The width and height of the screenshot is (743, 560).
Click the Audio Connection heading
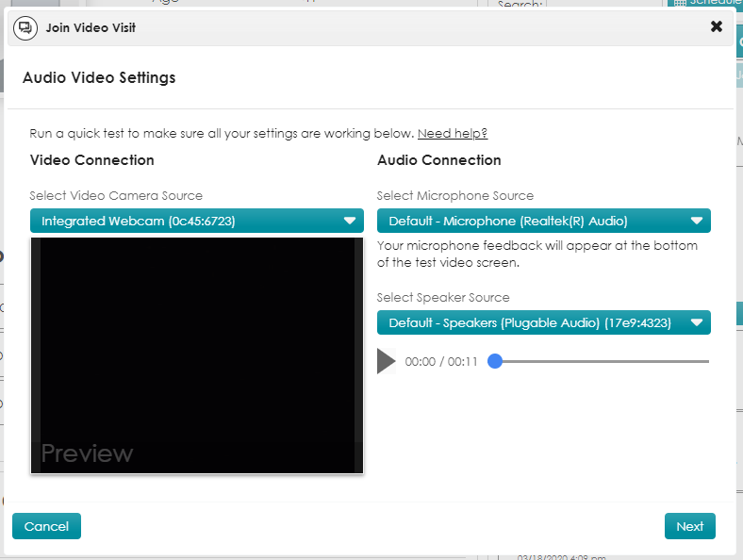[438, 160]
